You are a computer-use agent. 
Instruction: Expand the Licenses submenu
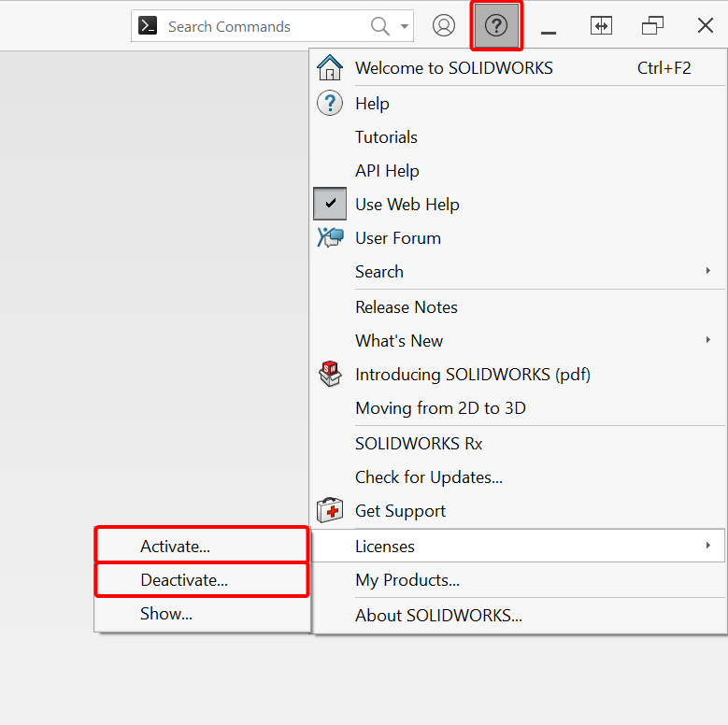[518, 547]
